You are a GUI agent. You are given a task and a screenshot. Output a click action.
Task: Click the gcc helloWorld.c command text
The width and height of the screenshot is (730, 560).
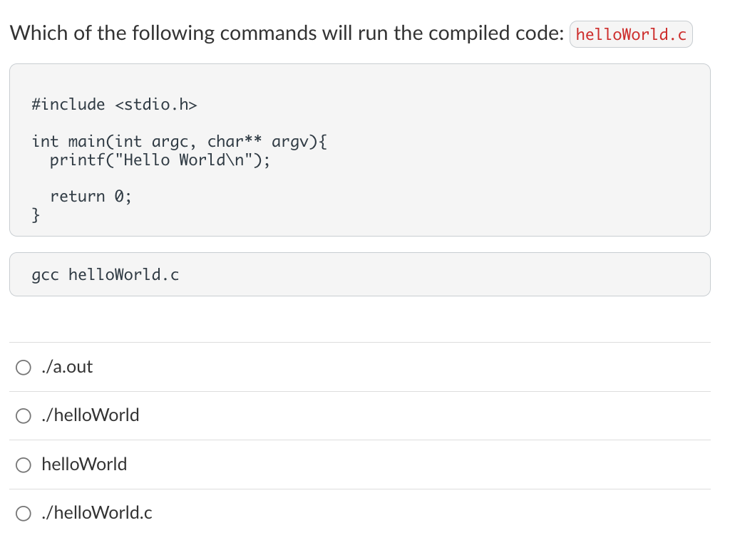(106, 274)
